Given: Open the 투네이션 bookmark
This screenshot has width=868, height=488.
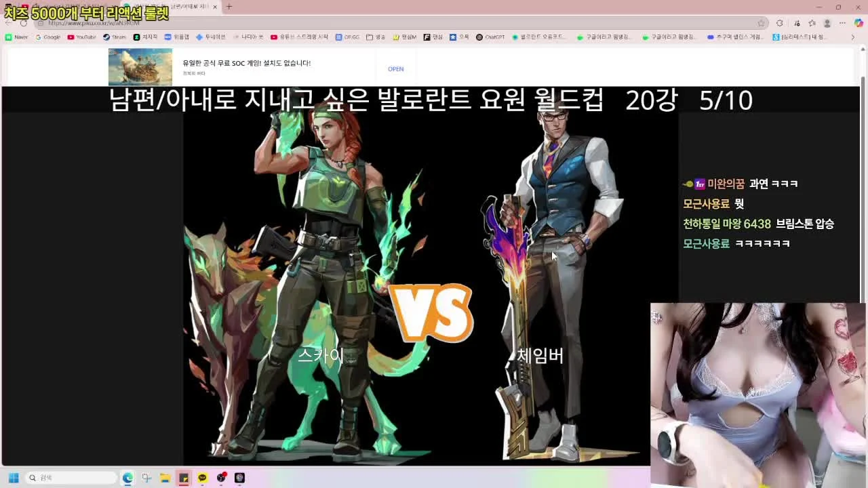Looking at the screenshot, I should [x=211, y=37].
